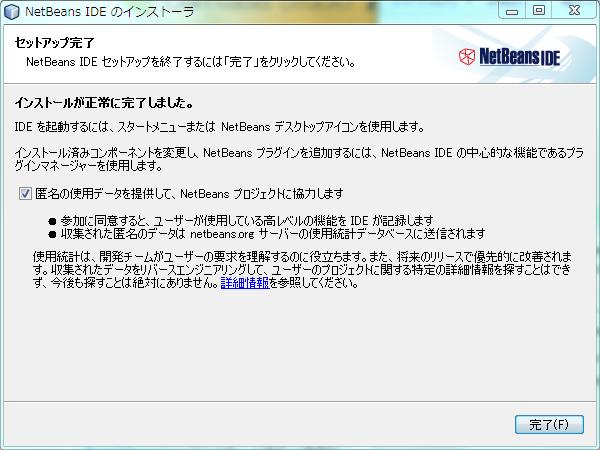Click the instruction to click「完了」
The image size is (600, 450).
pos(191,62)
